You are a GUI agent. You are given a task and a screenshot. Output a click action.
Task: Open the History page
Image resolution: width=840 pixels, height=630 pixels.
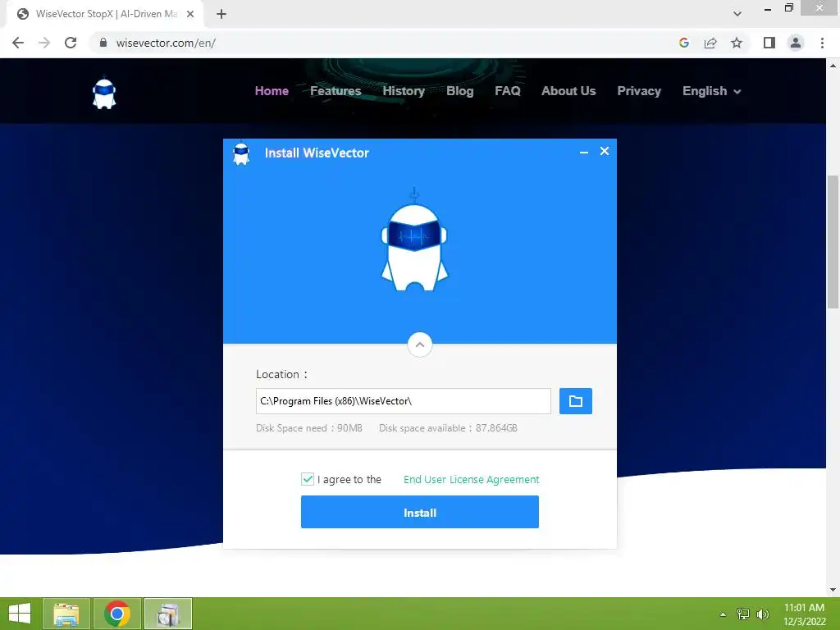[404, 91]
